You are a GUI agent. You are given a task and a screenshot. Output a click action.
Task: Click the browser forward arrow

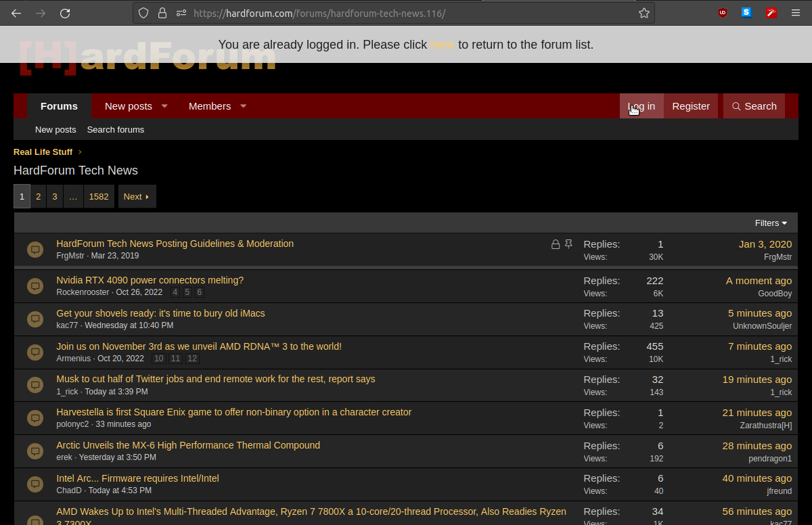pyautogui.click(x=41, y=13)
